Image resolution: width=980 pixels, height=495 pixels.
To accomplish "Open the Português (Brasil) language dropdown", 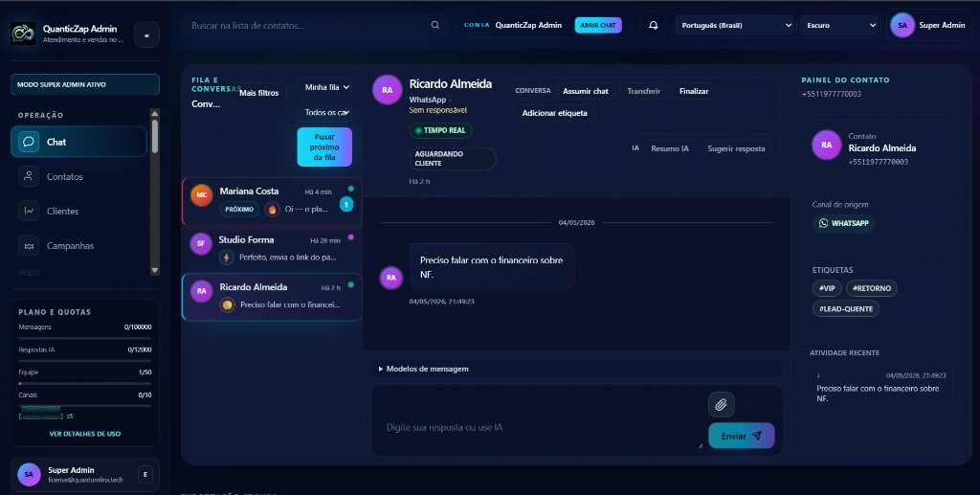I will (x=735, y=26).
